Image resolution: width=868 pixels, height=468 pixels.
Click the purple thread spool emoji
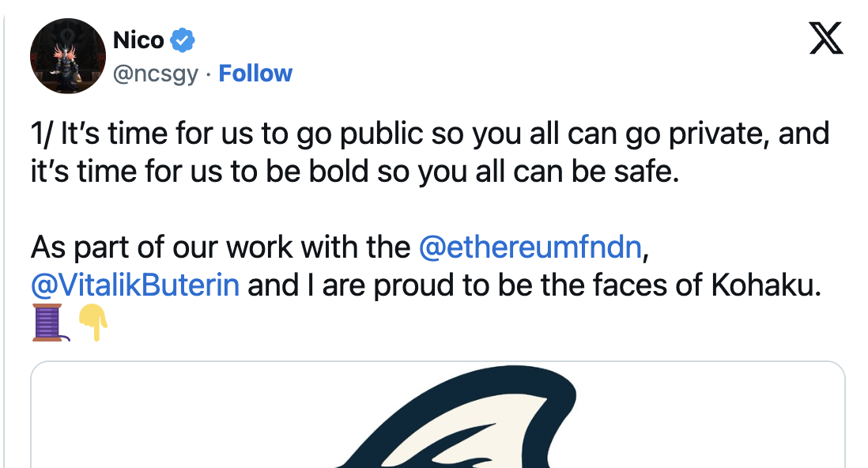(x=48, y=322)
